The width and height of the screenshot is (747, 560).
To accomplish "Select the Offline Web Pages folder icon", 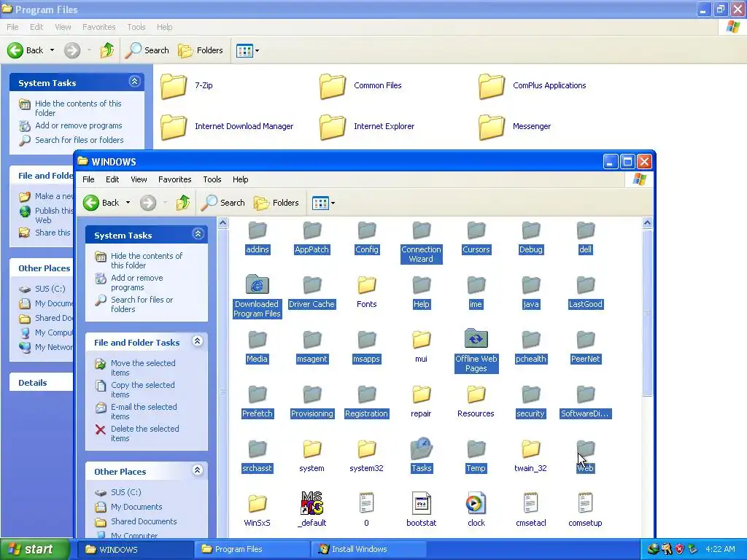I will coord(476,338).
